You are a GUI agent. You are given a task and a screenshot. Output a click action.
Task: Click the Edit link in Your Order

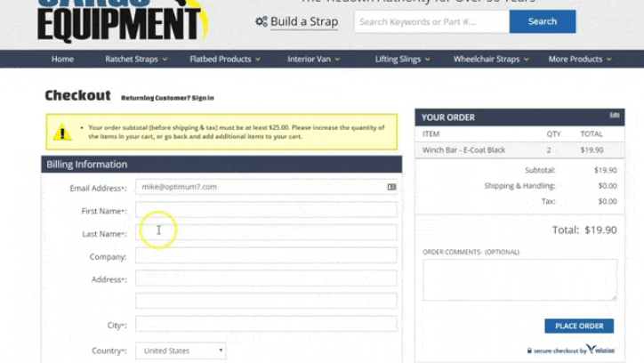pyautogui.click(x=615, y=115)
